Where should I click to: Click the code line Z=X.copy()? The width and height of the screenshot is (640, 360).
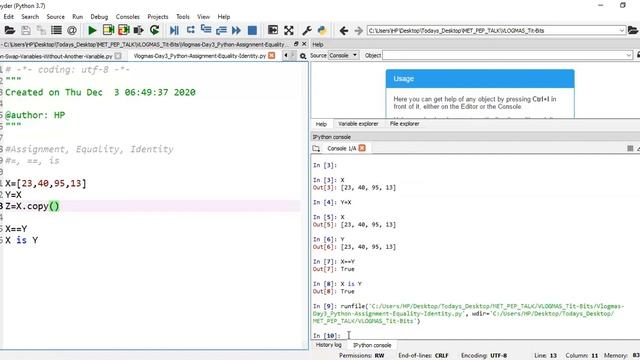tap(32, 206)
